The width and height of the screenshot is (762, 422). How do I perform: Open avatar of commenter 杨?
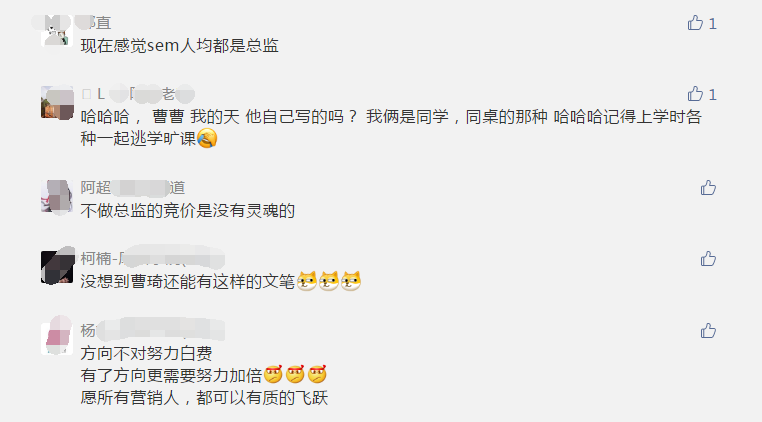tap(57, 338)
